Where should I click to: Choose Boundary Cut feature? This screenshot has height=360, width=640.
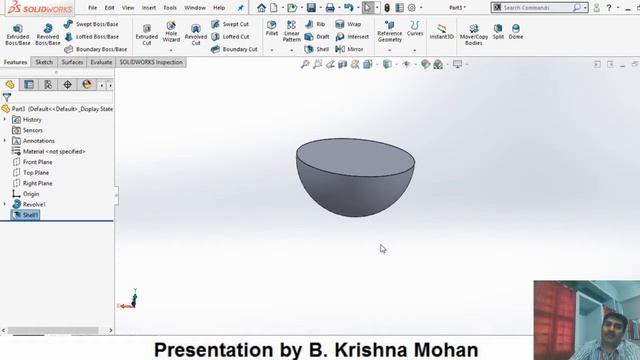tap(234, 49)
